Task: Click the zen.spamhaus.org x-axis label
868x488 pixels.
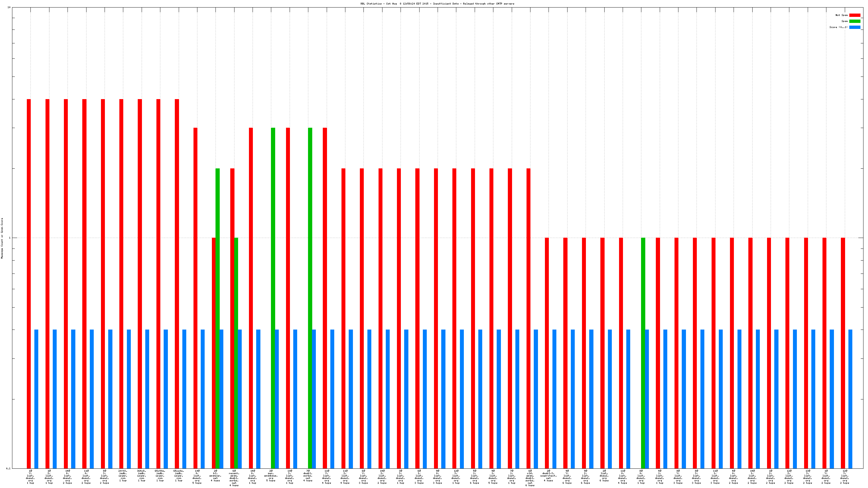Action: click(271, 476)
